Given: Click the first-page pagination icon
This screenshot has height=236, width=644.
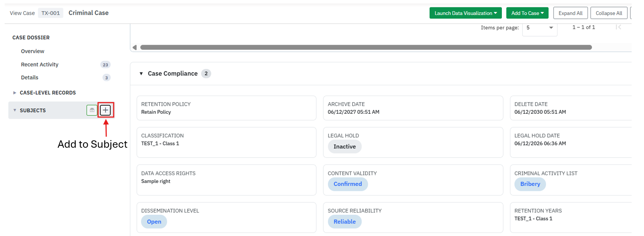Looking at the screenshot, I should (x=619, y=27).
